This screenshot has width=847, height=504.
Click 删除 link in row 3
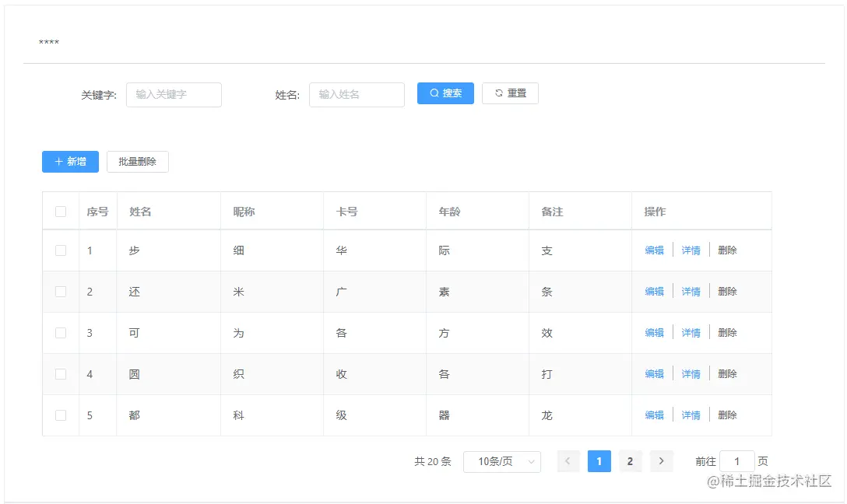click(x=727, y=332)
